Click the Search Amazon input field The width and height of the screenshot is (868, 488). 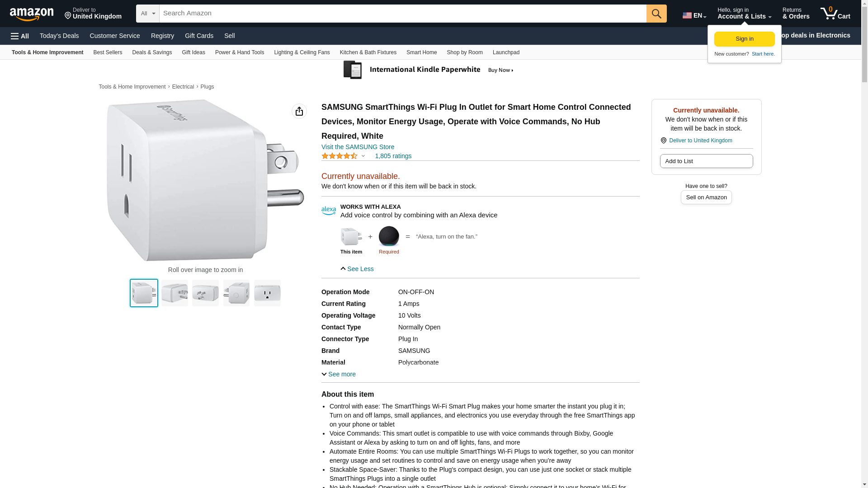[x=402, y=14]
